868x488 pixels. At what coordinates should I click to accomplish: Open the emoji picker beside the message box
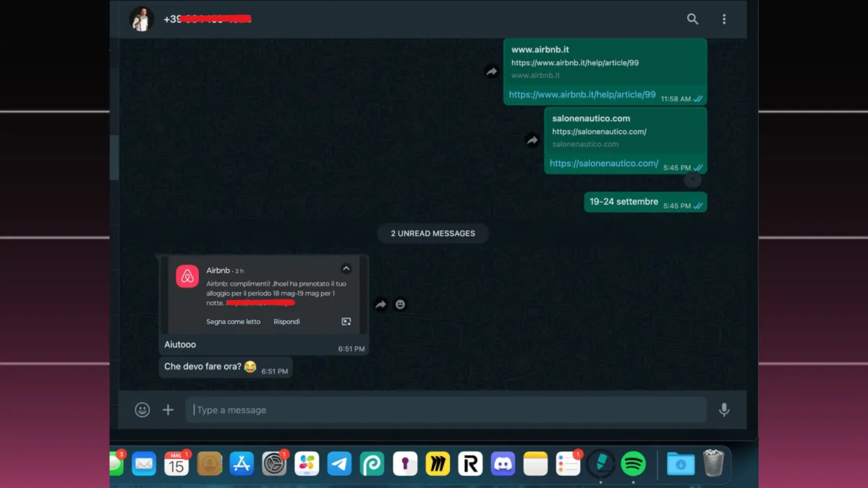pyautogui.click(x=142, y=410)
